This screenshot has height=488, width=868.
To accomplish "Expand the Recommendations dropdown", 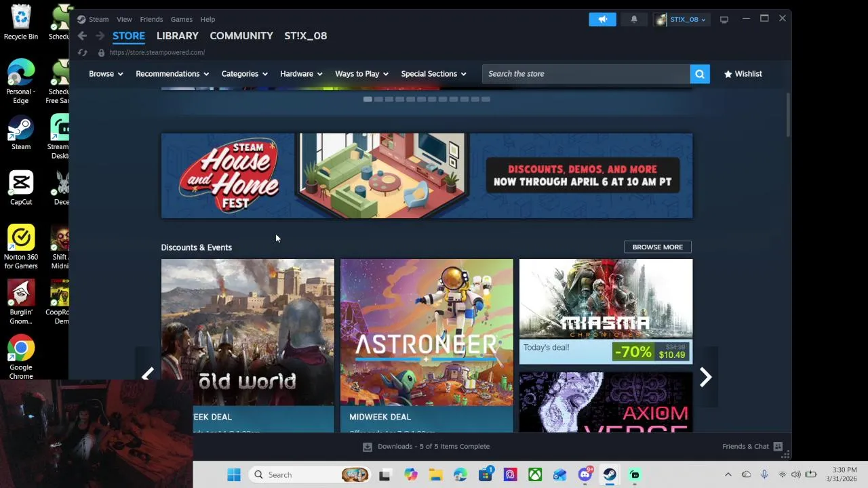I will [x=172, y=74].
